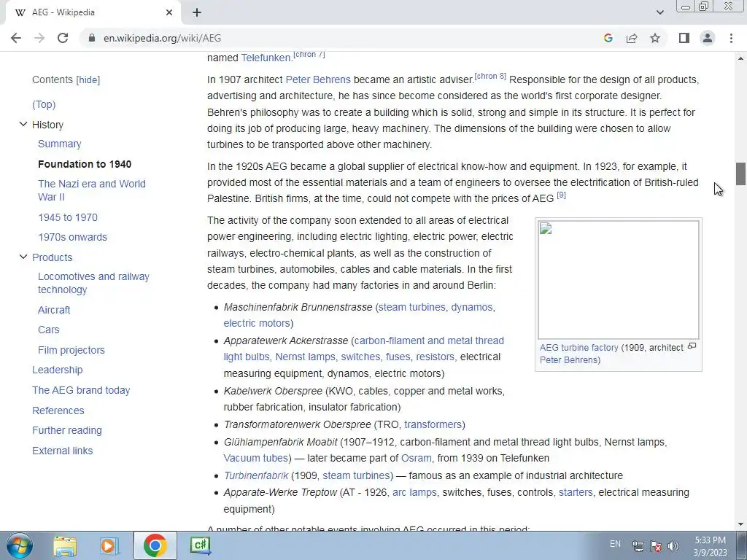Jump to The AEG brand today
The image size is (747, 560).
pos(81,391)
